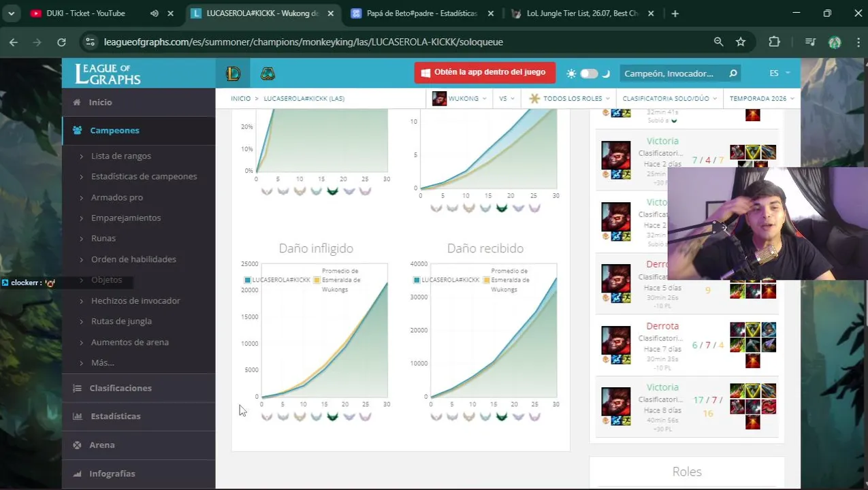This screenshot has width=868, height=490.
Task: Bookmark this page with the star icon
Action: 741,42
